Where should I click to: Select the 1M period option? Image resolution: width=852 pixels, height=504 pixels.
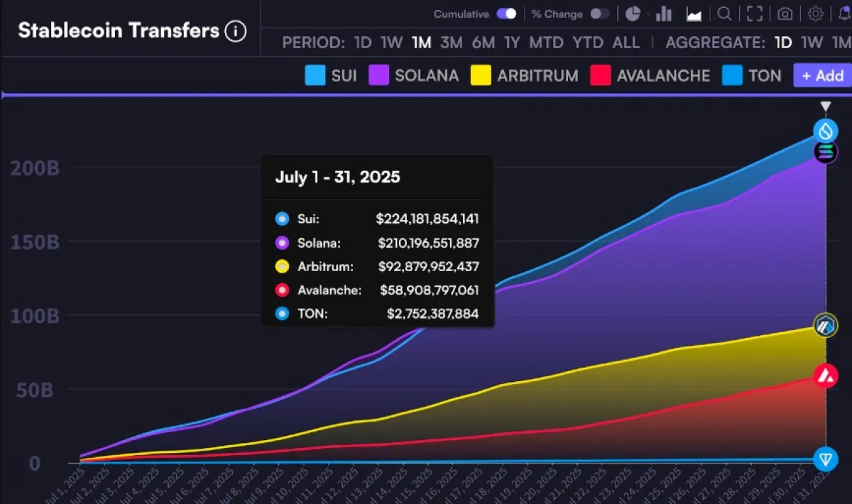(422, 43)
